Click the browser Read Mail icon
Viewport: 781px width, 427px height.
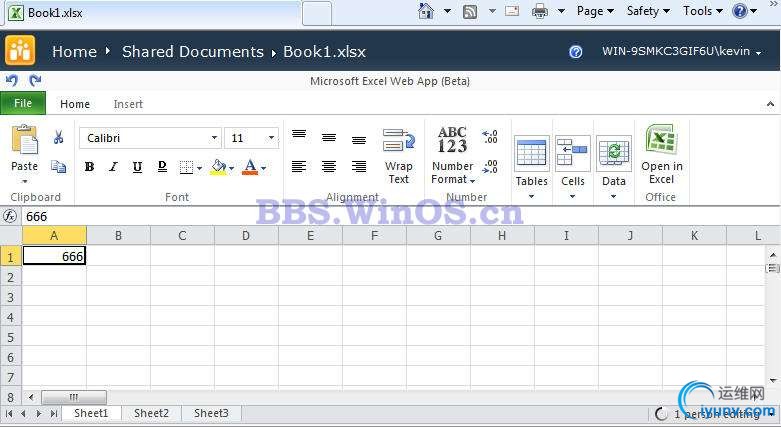tap(512, 11)
